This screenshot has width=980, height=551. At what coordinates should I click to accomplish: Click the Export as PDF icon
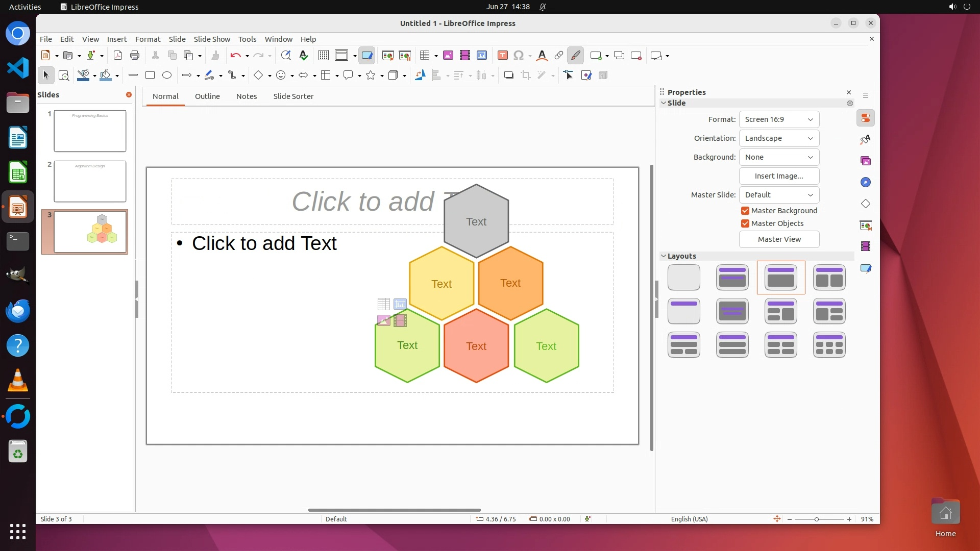click(118, 56)
